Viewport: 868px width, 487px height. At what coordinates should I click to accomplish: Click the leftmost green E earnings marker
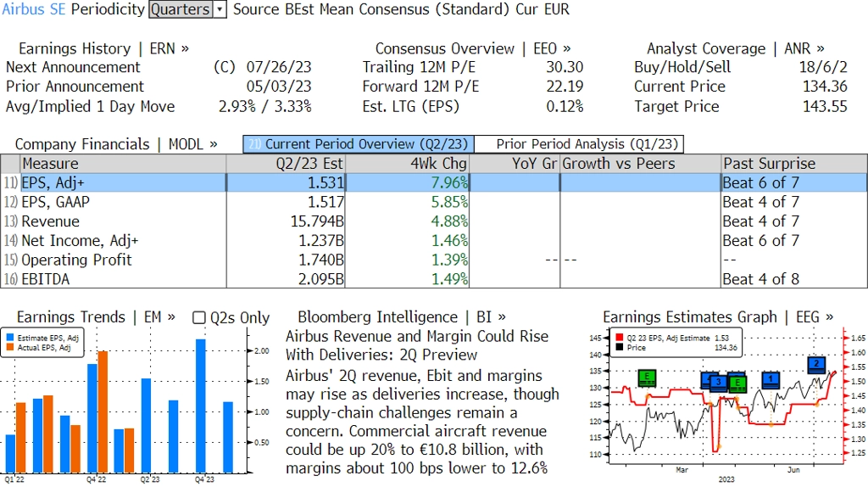(x=647, y=378)
